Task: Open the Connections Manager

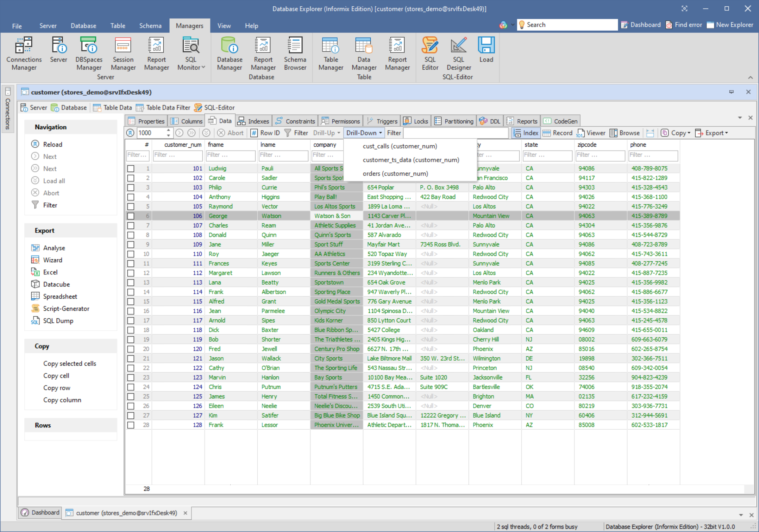Action: pyautogui.click(x=24, y=53)
